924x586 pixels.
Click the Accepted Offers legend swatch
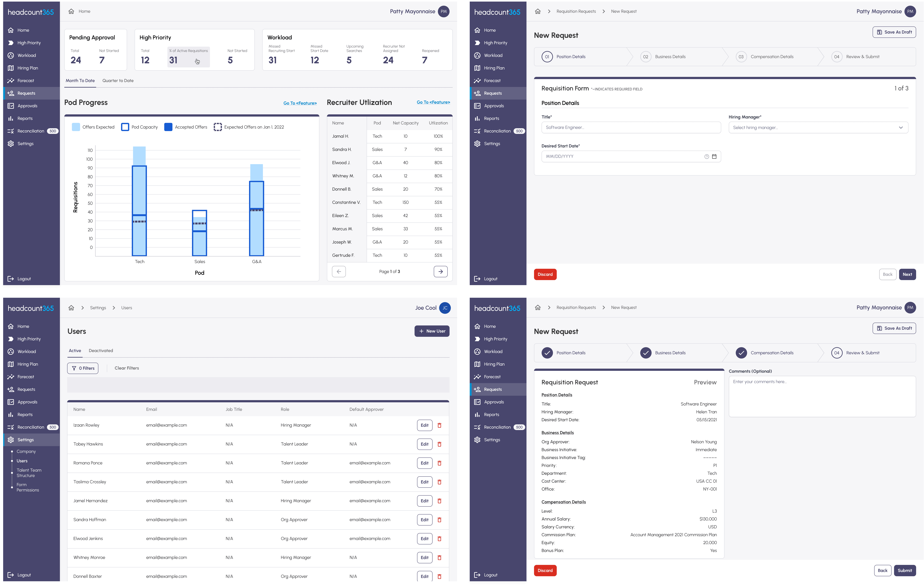[x=168, y=127]
